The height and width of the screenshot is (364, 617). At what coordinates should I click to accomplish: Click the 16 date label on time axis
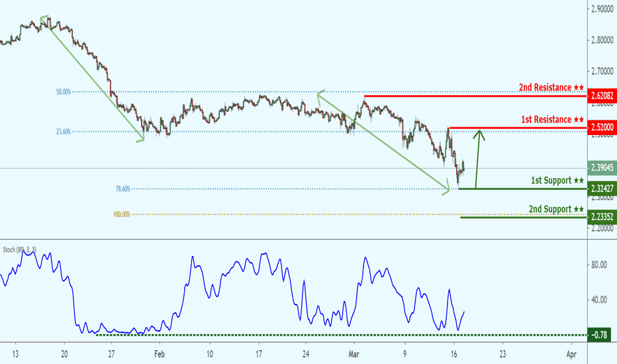click(453, 354)
